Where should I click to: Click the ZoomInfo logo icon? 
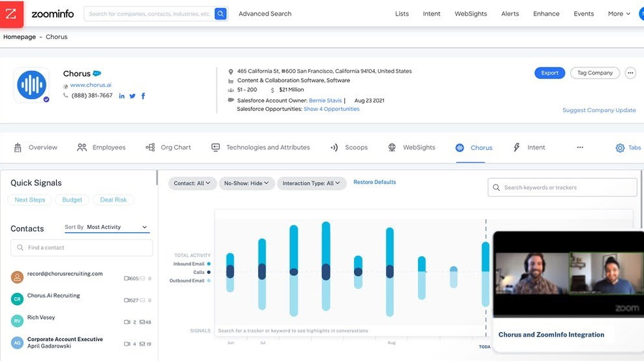[11, 14]
